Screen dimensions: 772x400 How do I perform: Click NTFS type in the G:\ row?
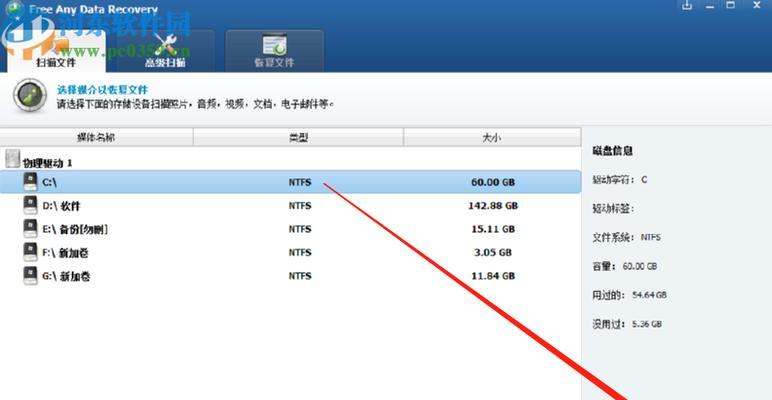click(300, 276)
